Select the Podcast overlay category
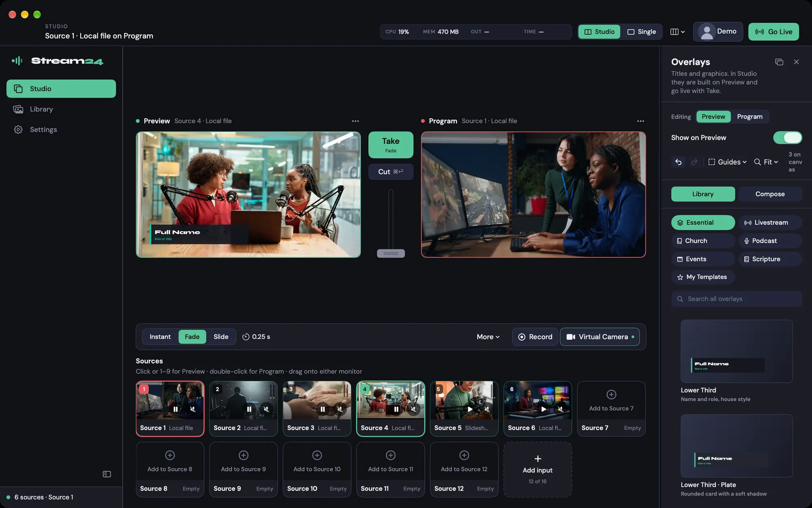812x508 pixels. click(x=770, y=241)
